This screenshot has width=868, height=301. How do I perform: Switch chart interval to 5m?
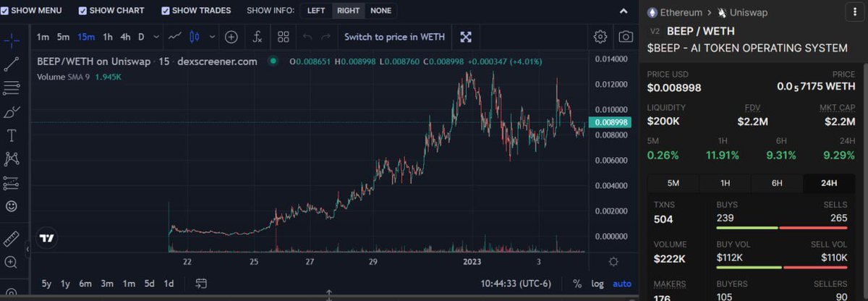click(x=64, y=36)
